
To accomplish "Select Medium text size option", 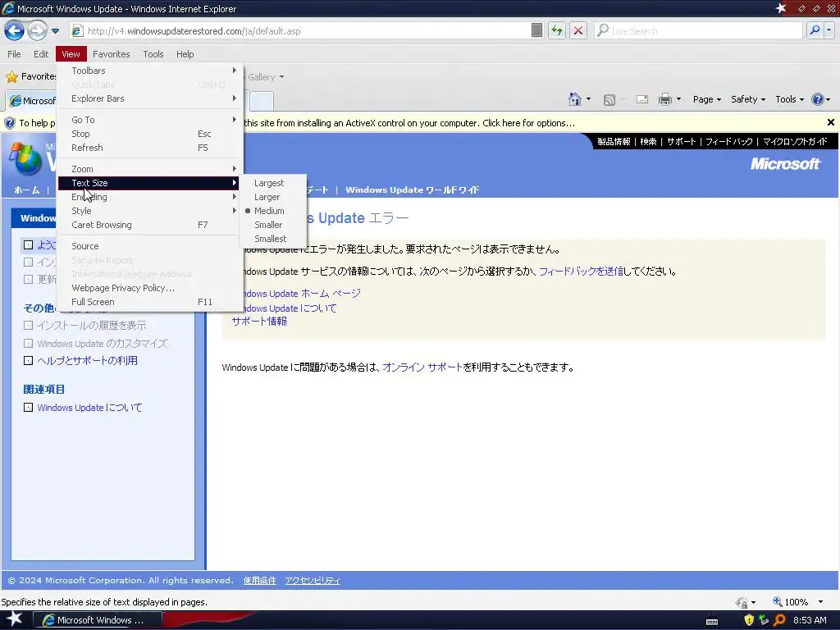I will [272, 211].
